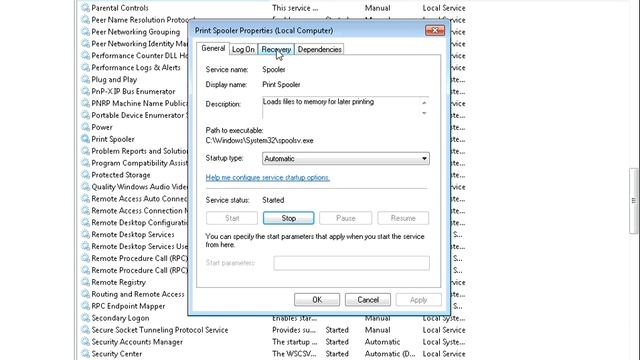Viewport: 640px width, 360px height.
Task: Click 'Provides su...' description of Secure Socket Tunneling
Action: (x=294, y=330)
